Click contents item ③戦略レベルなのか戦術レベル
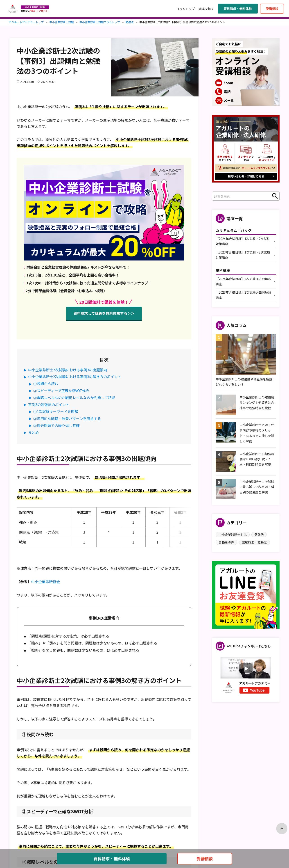The image size is (289, 868). pos(74,398)
